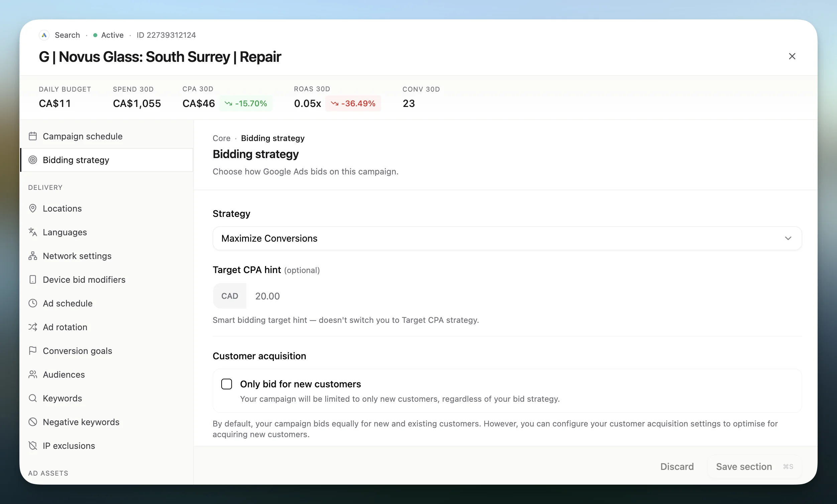This screenshot has height=504, width=837.
Task: Discard changes to this section
Action: click(x=677, y=467)
